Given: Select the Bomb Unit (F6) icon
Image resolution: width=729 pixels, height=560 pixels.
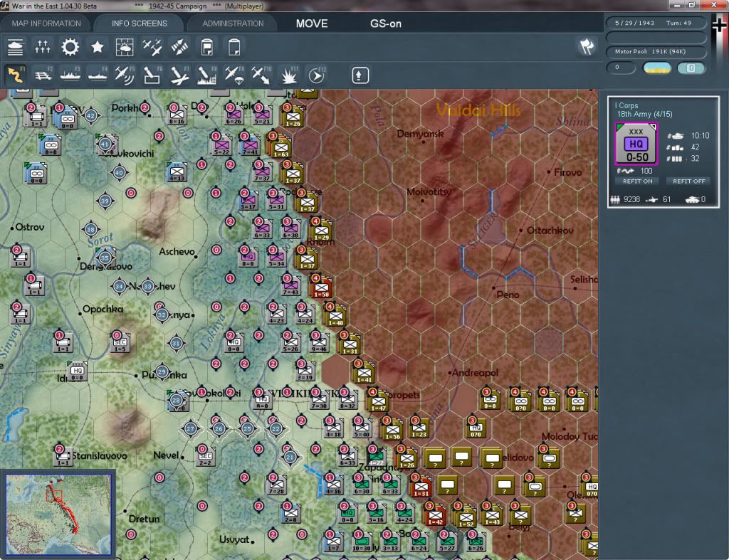Looking at the screenshot, I should (x=152, y=75).
